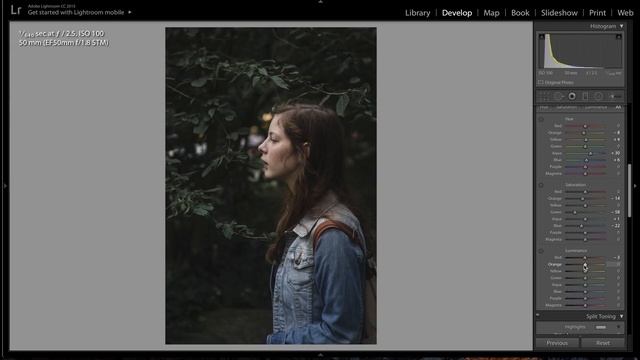Image resolution: width=640 pixels, height=360 pixels.
Task: Click the portrait photo in the preview
Action: [271, 186]
